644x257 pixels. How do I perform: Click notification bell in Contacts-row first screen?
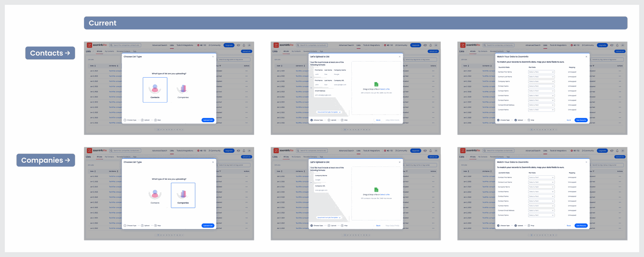(x=244, y=45)
